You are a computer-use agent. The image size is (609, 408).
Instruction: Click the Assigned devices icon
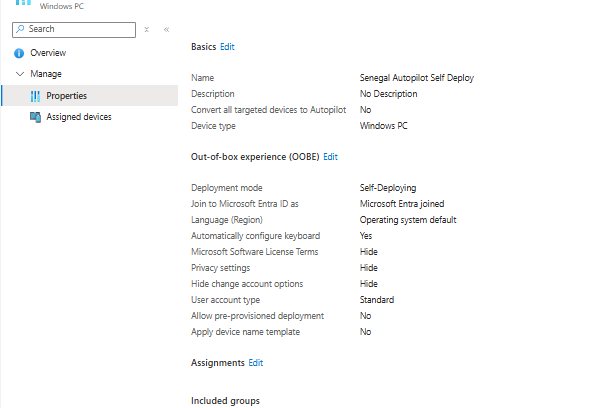click(36, 117)
